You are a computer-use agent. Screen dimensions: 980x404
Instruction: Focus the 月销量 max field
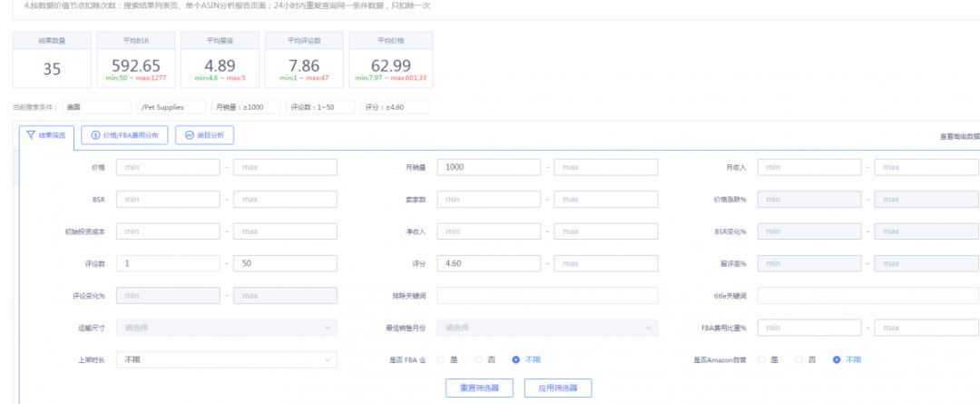pyautogui.click(x=605, y=167)
